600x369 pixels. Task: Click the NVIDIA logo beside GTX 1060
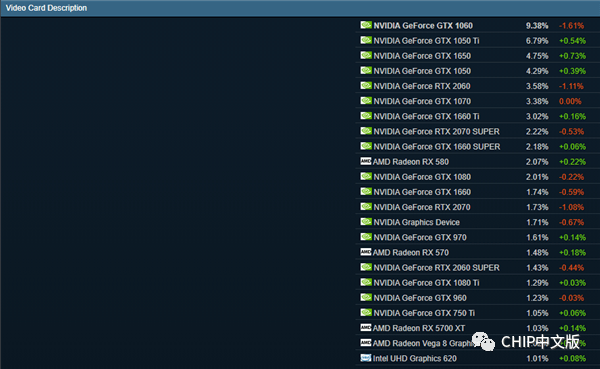tap(366, 25)
